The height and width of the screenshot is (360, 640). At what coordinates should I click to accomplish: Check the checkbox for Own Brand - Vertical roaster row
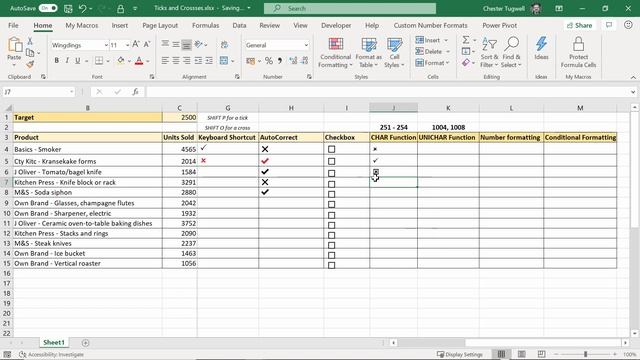pos(331,265)
